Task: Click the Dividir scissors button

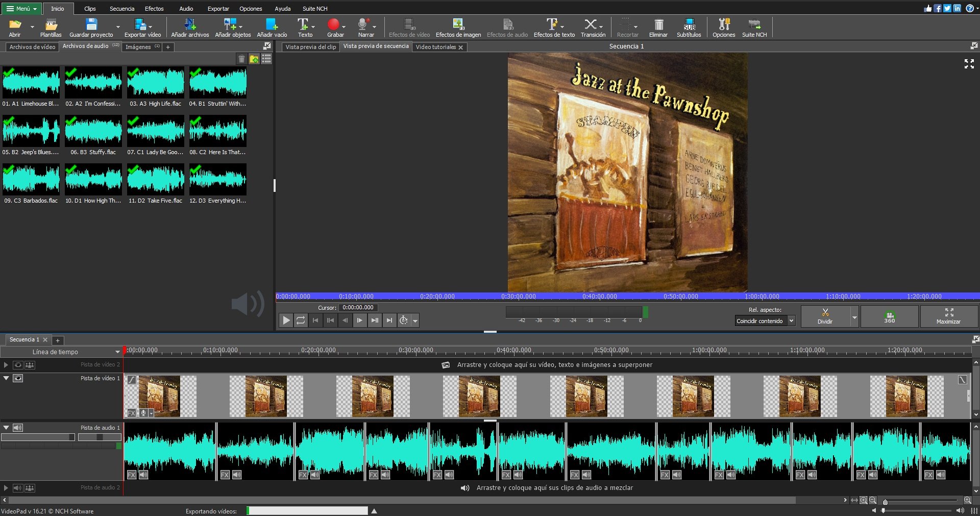Action: coord(825,317)
